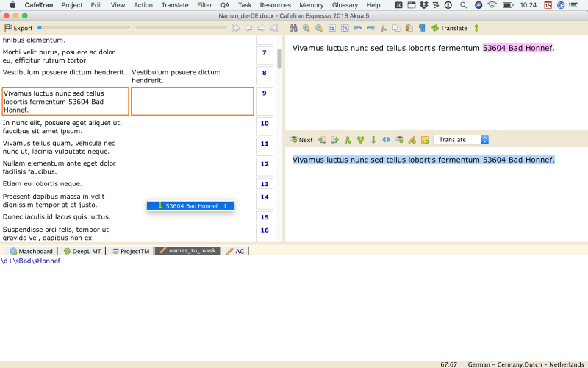
Task: Click the Wi-Fi icon in menu bar
Action: [x=492, y=5]
